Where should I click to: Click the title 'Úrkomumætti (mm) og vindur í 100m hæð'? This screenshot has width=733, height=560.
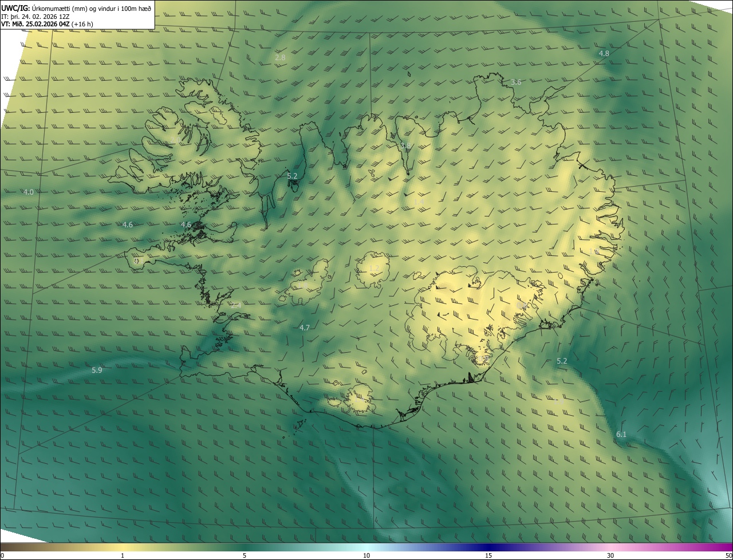tap(92, 8)
